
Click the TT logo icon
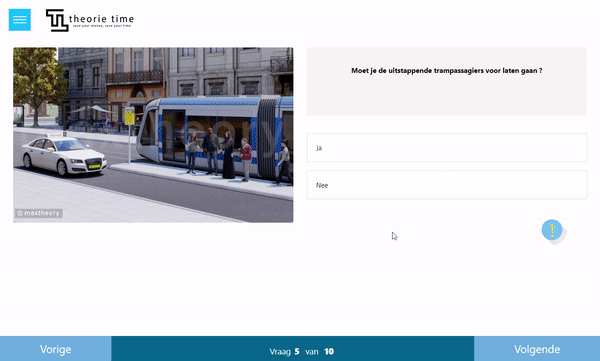[57, 20]
